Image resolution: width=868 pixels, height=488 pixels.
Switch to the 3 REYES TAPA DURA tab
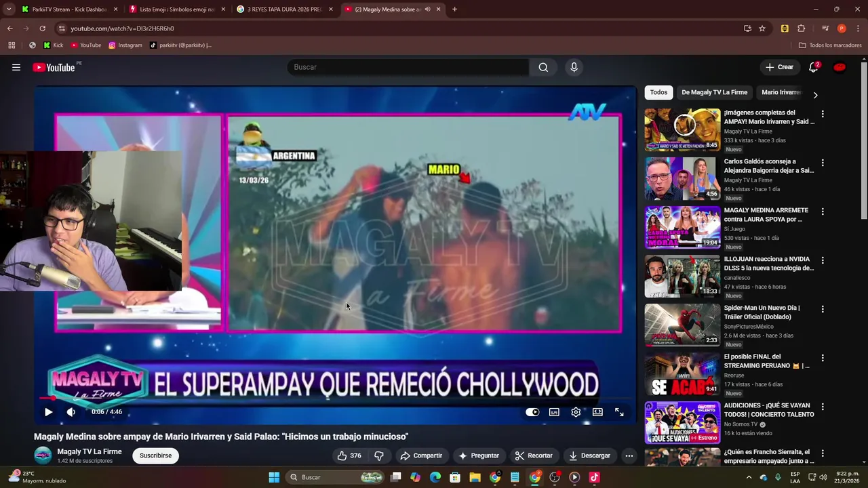[283, 9]
